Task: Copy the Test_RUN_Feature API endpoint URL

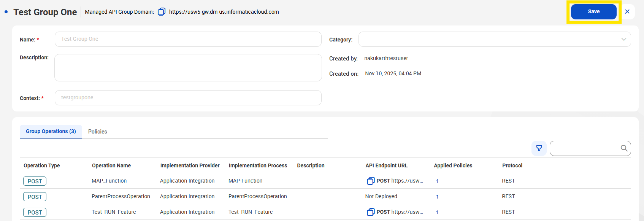Action: (371, 212)
